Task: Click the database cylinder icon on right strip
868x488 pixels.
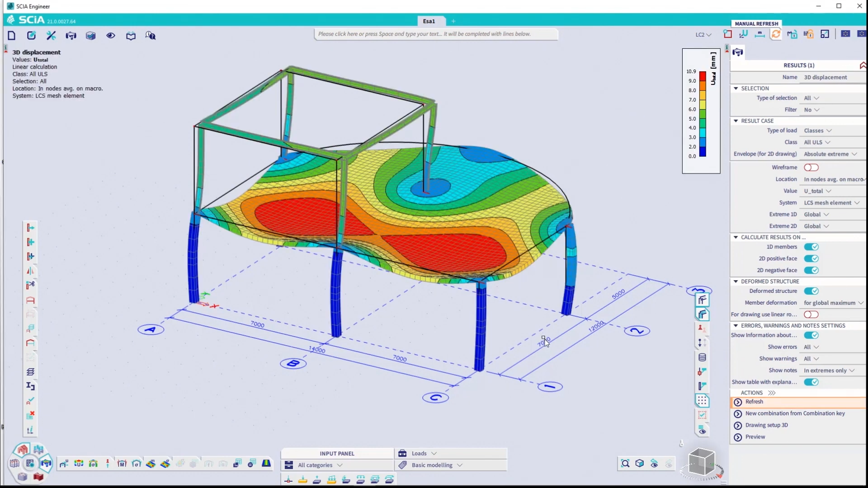Action: coord(702,357)
